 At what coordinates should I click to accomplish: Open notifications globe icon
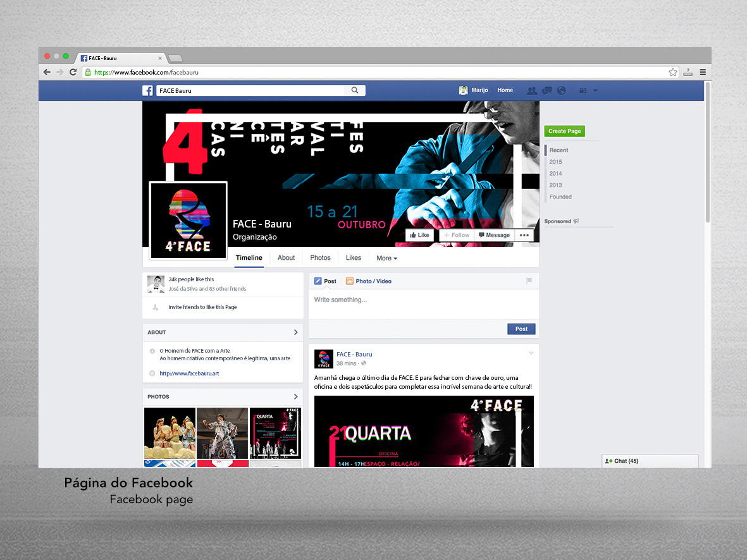pos(562,90)
